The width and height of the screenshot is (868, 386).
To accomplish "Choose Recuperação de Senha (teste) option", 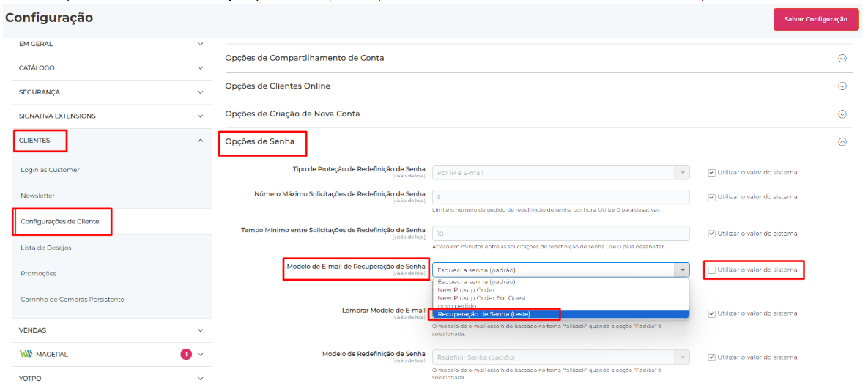I will pos(483,314).
